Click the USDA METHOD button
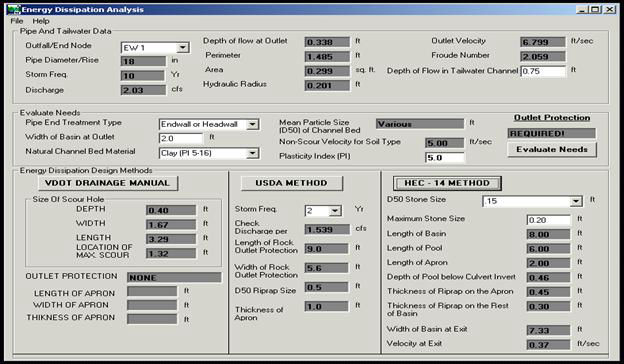The width and height of the screenshot is (624, 364). coord(291,183)
